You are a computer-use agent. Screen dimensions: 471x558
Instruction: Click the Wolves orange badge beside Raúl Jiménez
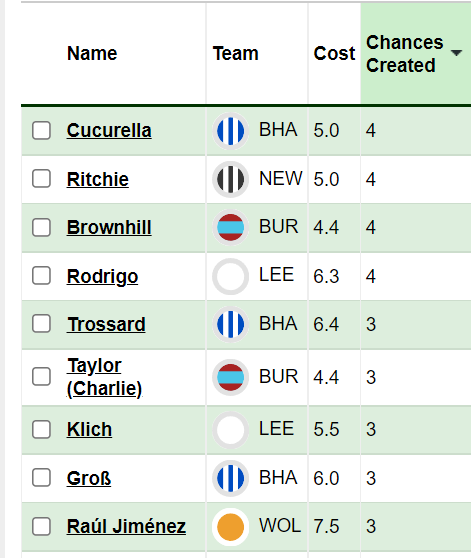[231, 527]
